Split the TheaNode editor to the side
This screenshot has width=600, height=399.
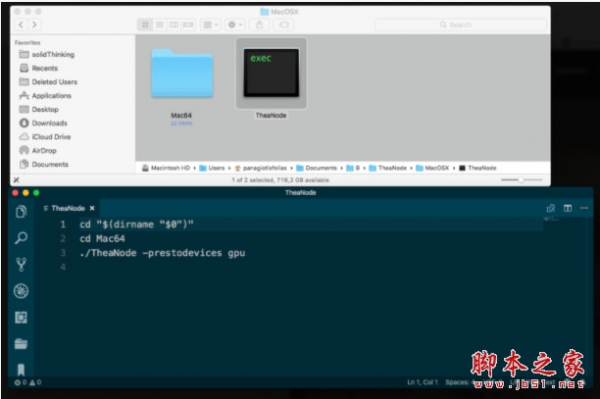tap(567, 208)
